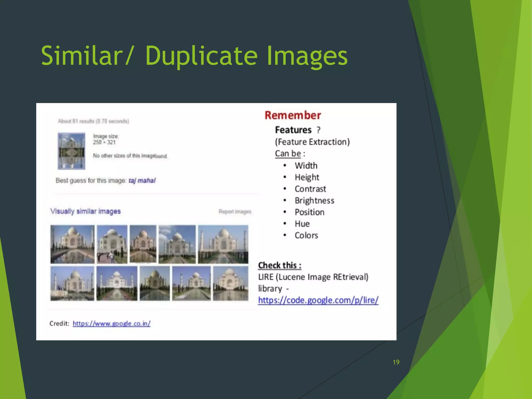Click 'Image size: 250 × 321' text
532x399 pixels.
point(106,139)
